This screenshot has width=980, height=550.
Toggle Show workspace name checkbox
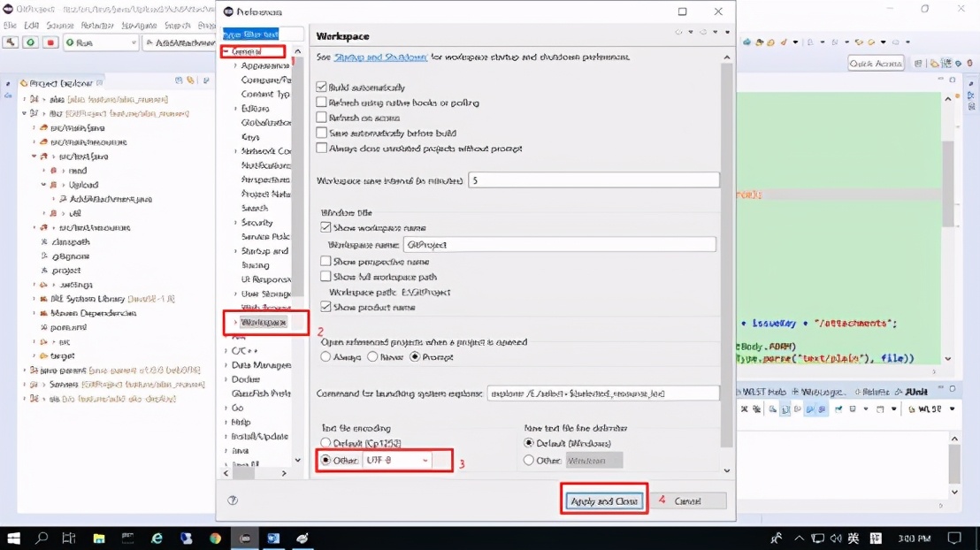tap(325, 227)
